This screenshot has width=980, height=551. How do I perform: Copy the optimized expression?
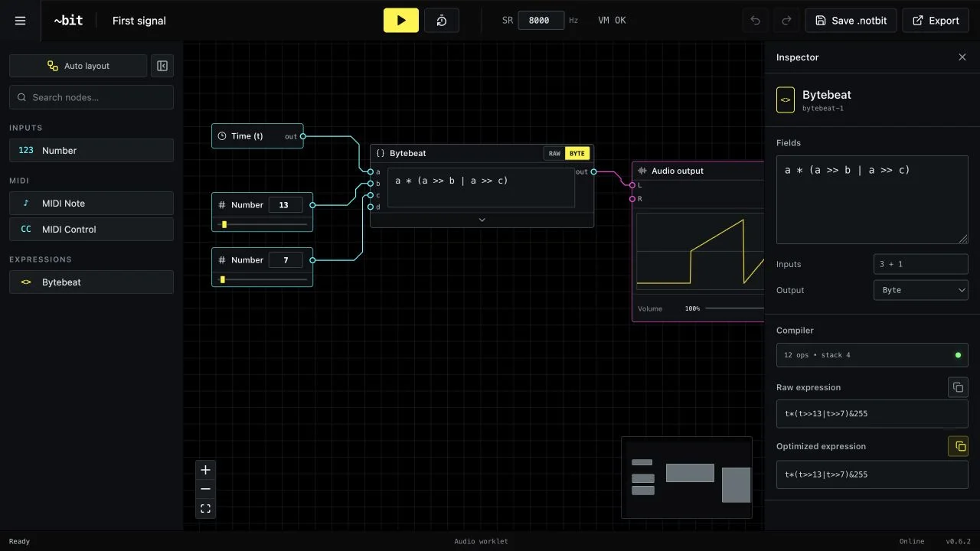958,446
